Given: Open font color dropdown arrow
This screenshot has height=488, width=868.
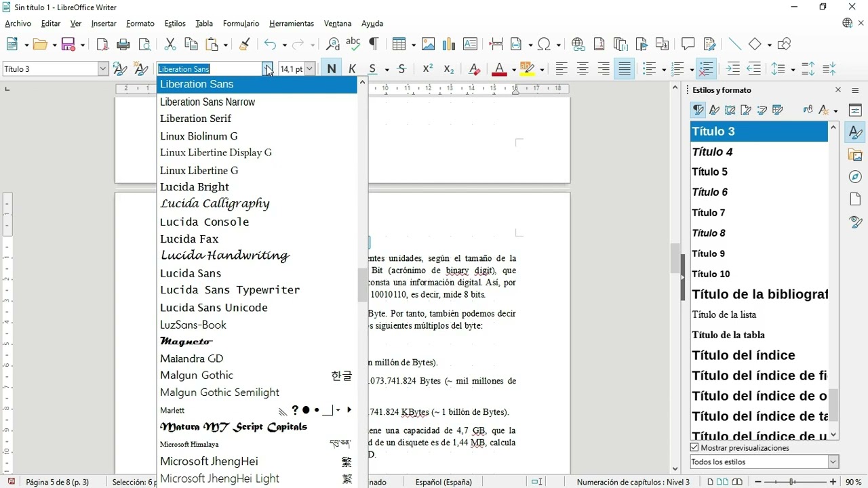Looking at the screenshot, I should point(514,69).
